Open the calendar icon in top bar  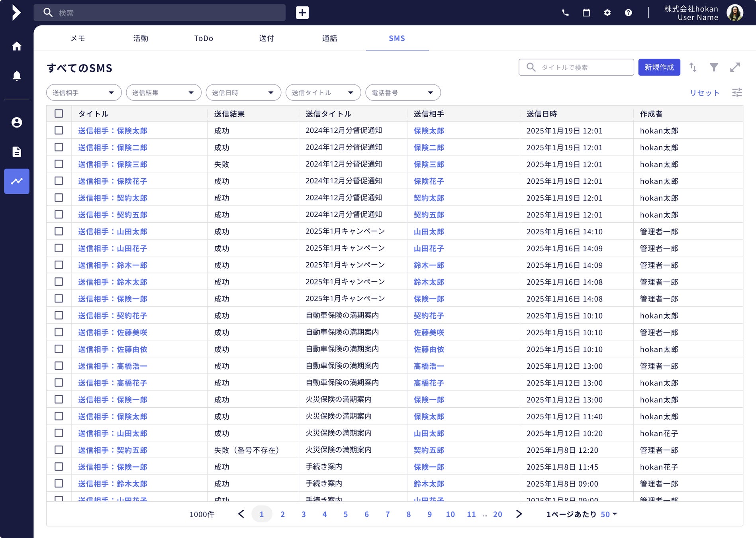[586, 13]
